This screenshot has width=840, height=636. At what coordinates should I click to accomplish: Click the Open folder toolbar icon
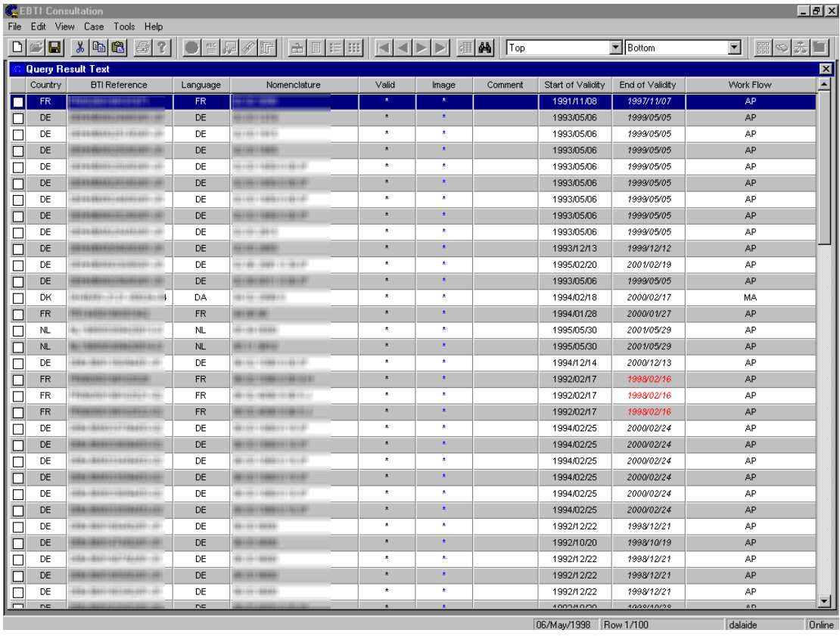(x=36, y=48)
